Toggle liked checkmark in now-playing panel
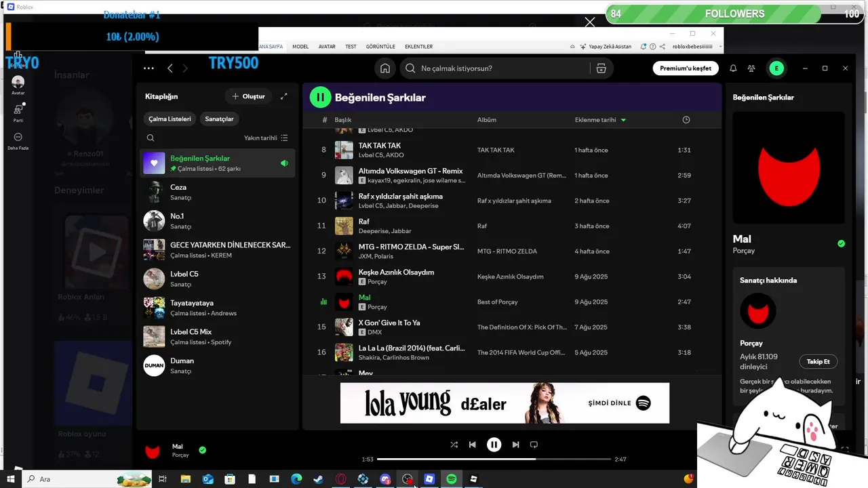868x488 pixels. pos(841,243)
